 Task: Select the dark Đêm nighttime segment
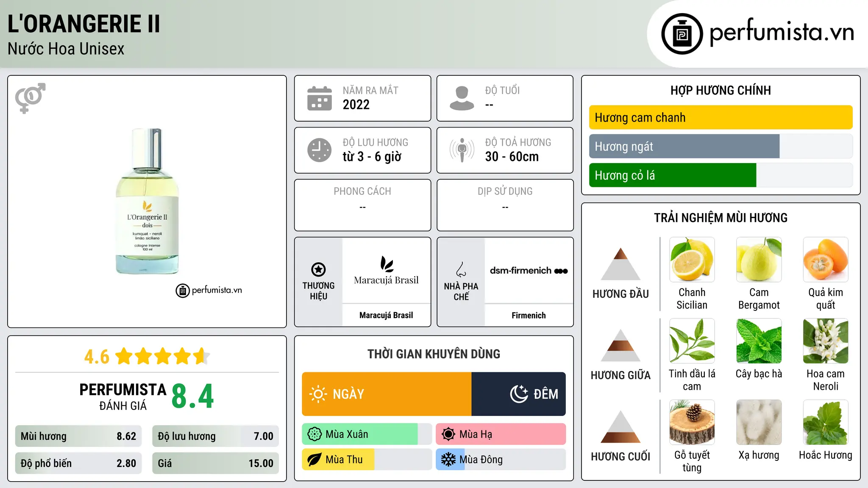[x=518, y=394]
